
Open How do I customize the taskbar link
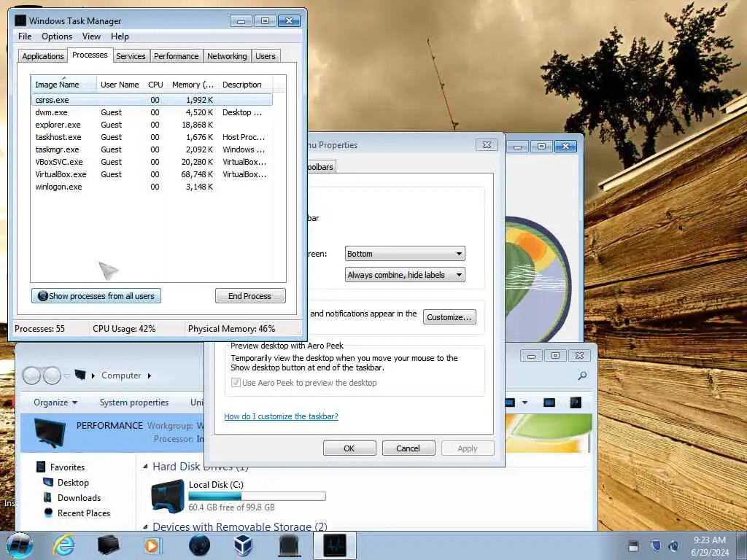[x=281, y=416]
